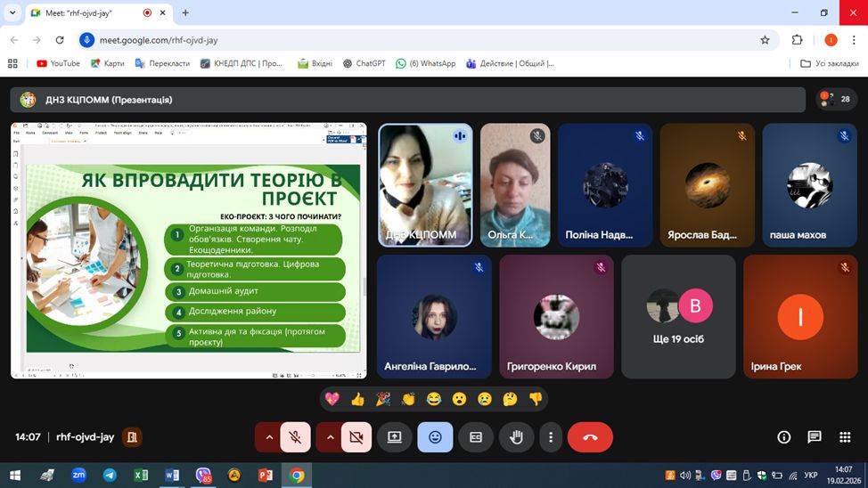The width and height of the screenshot is (868, 488).
Task: Select the Ірина Грек tile
Action: pos(800,317)
